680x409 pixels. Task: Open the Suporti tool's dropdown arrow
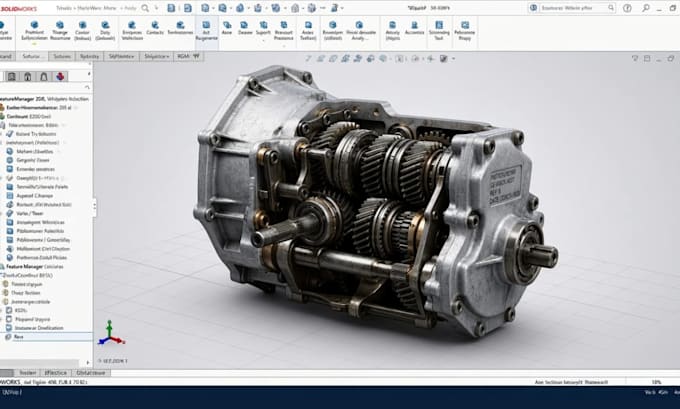click(x=263, y=40)
